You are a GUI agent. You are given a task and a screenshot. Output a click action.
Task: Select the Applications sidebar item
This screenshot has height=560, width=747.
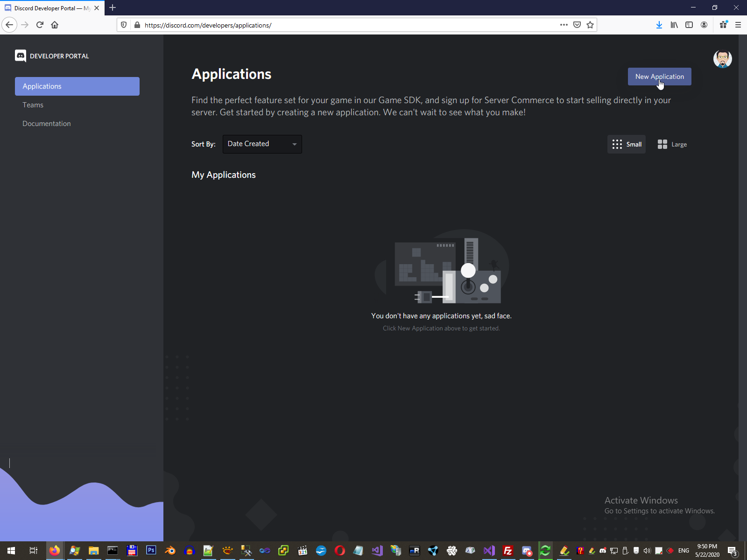pyautogui.click(x=77, y=86)
